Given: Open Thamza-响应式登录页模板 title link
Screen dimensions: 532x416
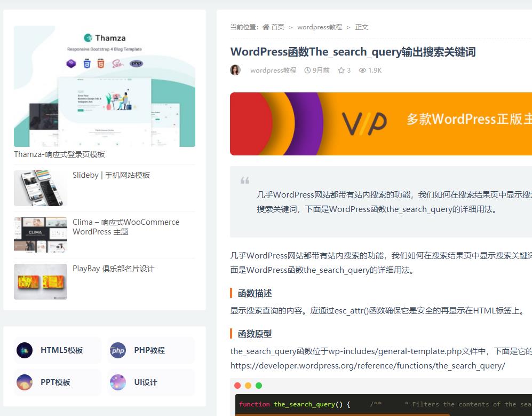Looking at the screenshot, I should click(59, 154).
